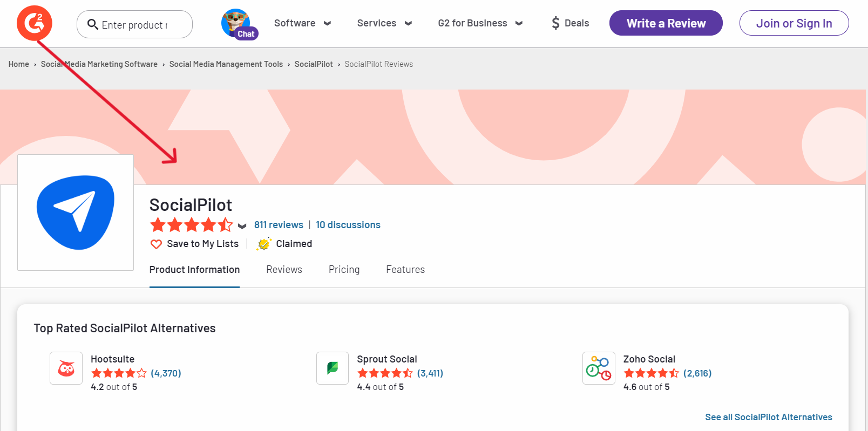Open the Zoho Social logo icon
This screenshot has width=868, height=431.
point(599,368)
